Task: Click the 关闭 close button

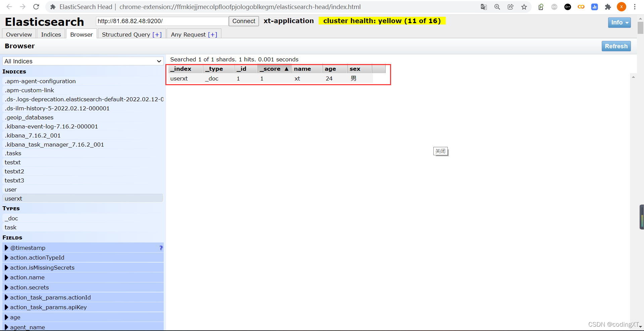Action: (x=440, y=151)
